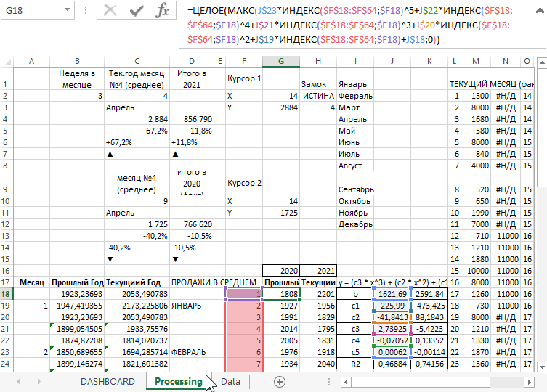Select column G header
This screenshot has height=392, width=547.
pos(280,62)
